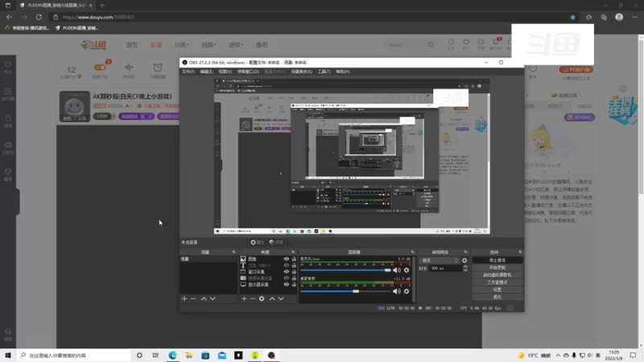The image size is (644, 362).
Task: Open 排行榜 icon in Douyu left sidebar
Action: click(x=8, y=92)
